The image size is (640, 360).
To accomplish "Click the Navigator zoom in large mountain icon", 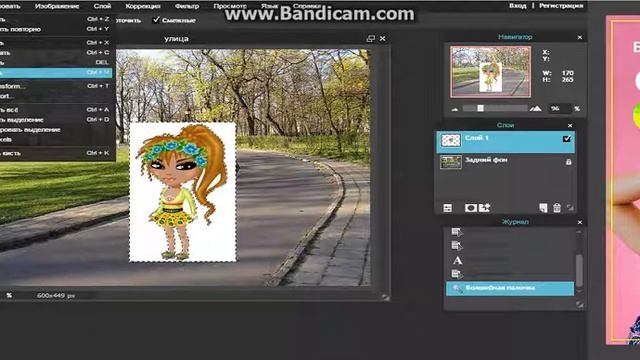I will 536,108.
